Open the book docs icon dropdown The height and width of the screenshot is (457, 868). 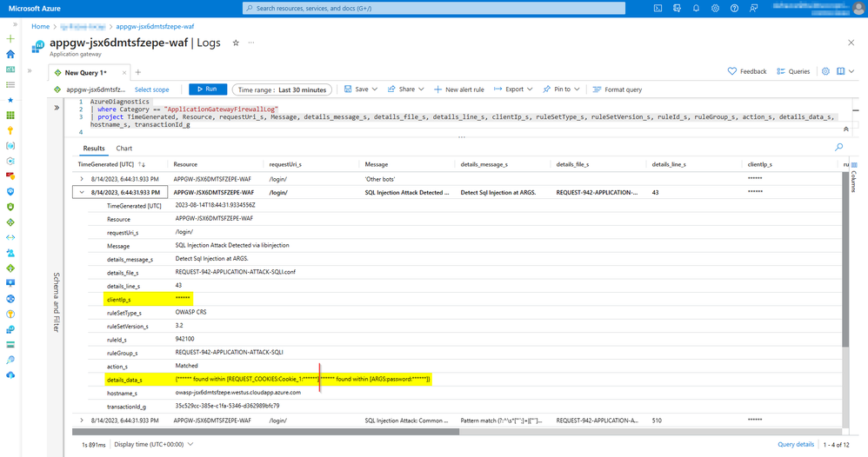point(845,71)
